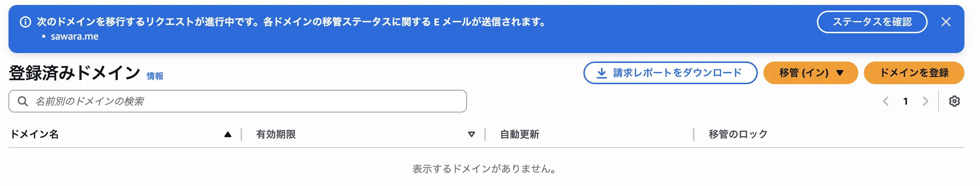Sort by 有効期限 using the down triangle
Image resolution: width=980 pixels, height=186 pixels.
coord(471,134)
